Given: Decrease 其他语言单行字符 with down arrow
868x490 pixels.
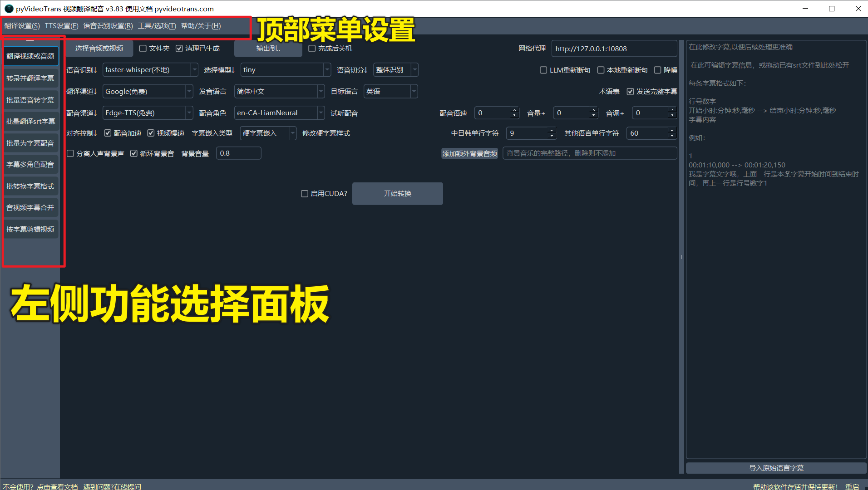Looking at the screenshot, I should [x=672, y=136].
